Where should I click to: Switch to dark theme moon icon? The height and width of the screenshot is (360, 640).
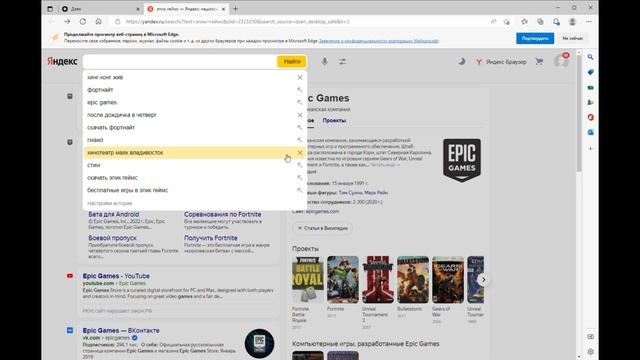[x=462, y=62]
